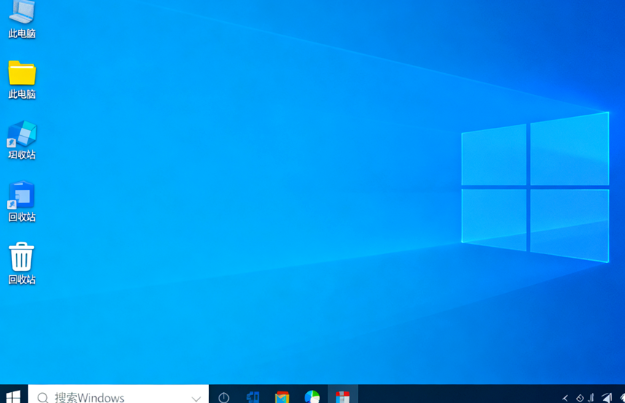Click the diamond-shaped system tray icon
Image resolution: width=625 pixels, height=403 pixels.
(580, 398)
